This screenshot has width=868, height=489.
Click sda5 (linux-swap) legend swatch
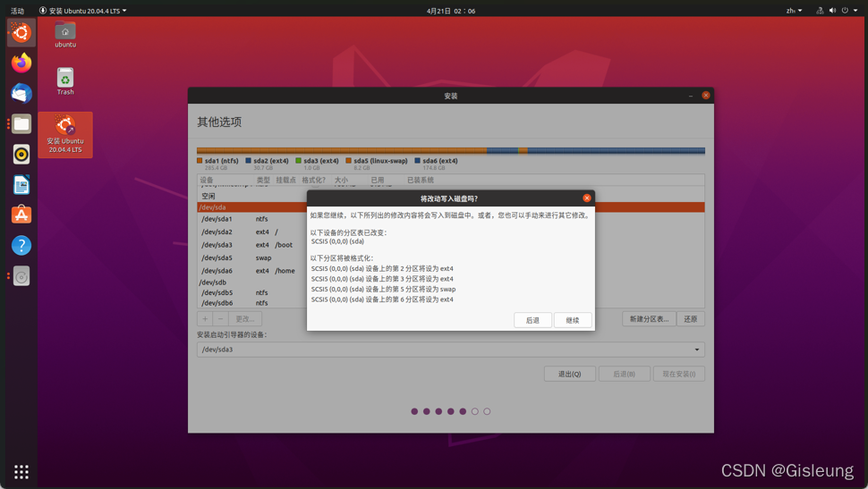349,161
